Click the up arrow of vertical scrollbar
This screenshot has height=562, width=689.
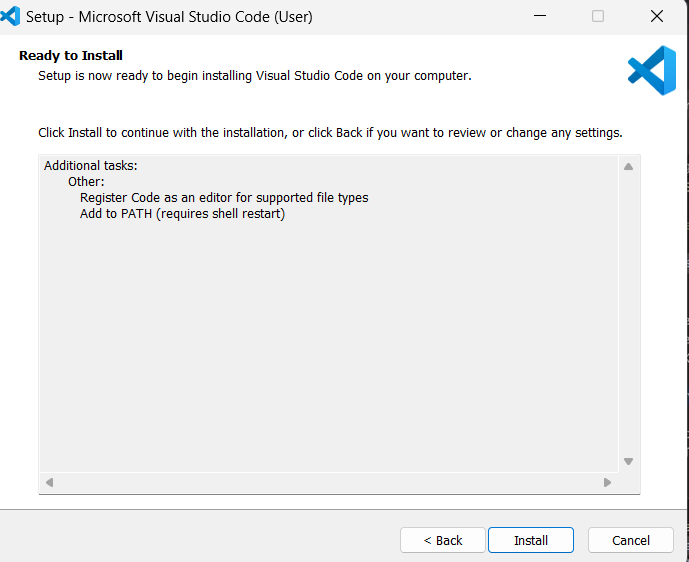pos(628,167)
